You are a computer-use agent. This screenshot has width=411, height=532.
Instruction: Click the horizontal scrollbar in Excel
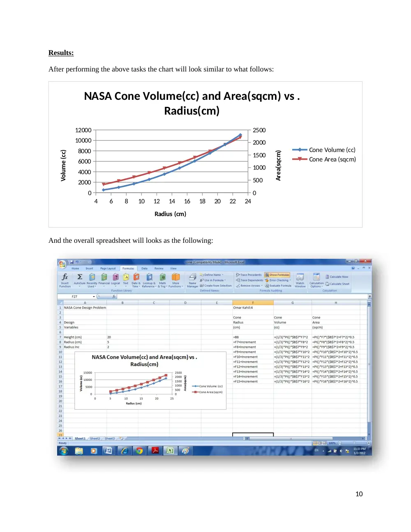tap(291, 438)
